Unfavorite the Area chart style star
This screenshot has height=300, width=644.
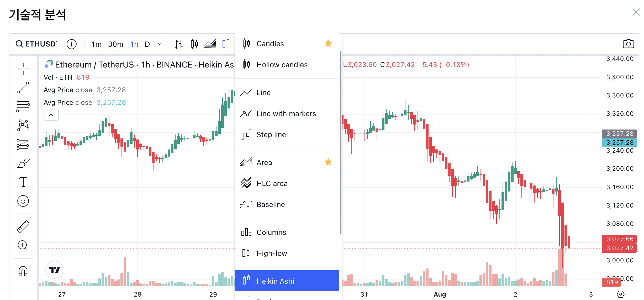(328, 162)
